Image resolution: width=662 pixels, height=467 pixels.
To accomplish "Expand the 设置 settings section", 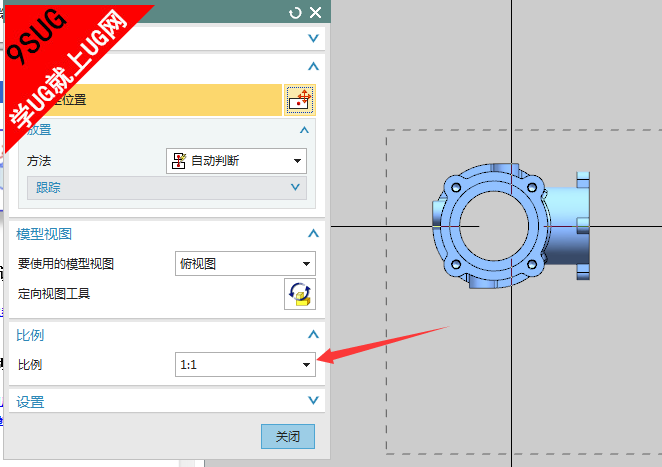I will coord(313,400).
